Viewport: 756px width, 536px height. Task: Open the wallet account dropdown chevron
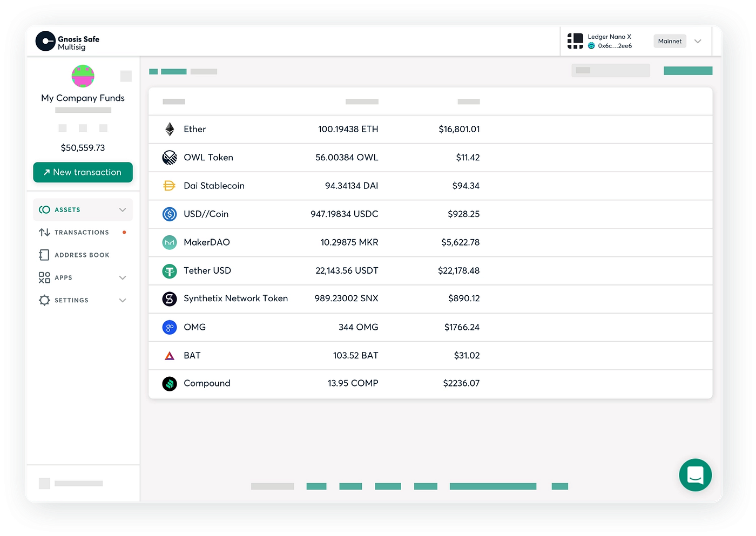698,41
